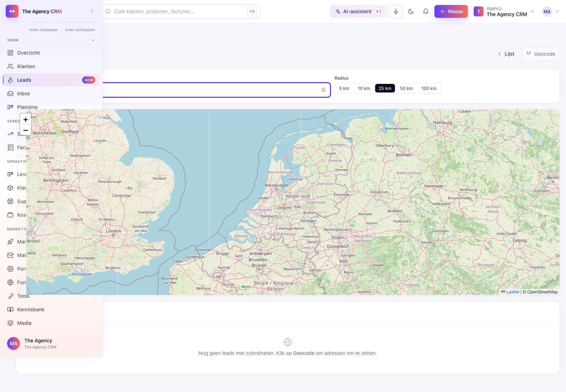This screenshot has width=566, height=392.
Task: Click the Media layers icon
Action: [x=10, y=323]
